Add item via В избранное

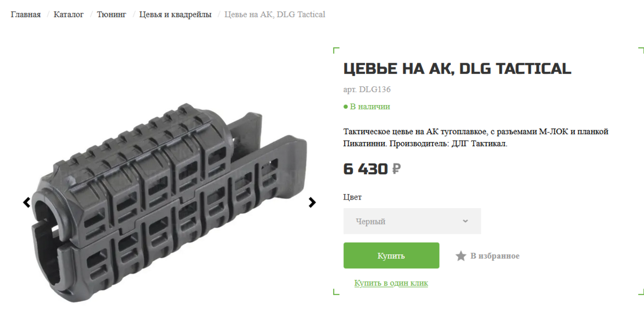pyautogui.click(x=495, y=256)
